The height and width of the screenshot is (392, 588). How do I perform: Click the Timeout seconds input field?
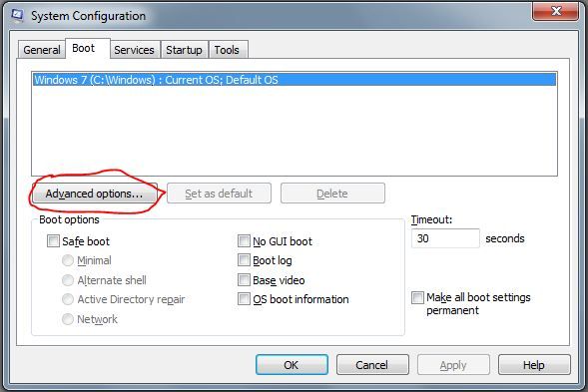click(x=445, y=238)
